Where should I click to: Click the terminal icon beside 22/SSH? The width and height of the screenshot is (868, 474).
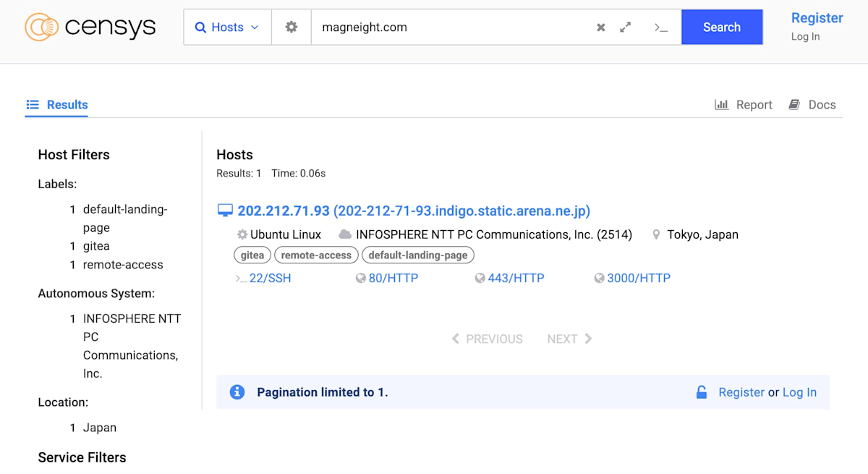coord(241,278)
